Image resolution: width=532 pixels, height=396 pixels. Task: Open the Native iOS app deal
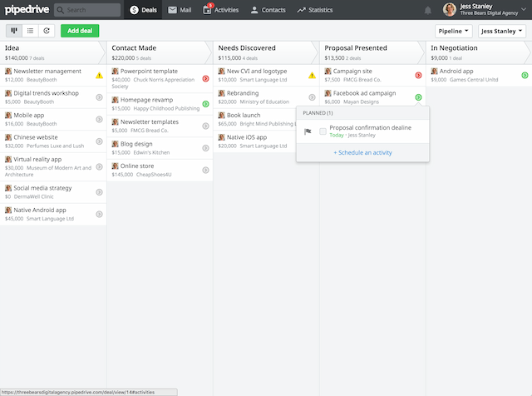tap(247, 137)
